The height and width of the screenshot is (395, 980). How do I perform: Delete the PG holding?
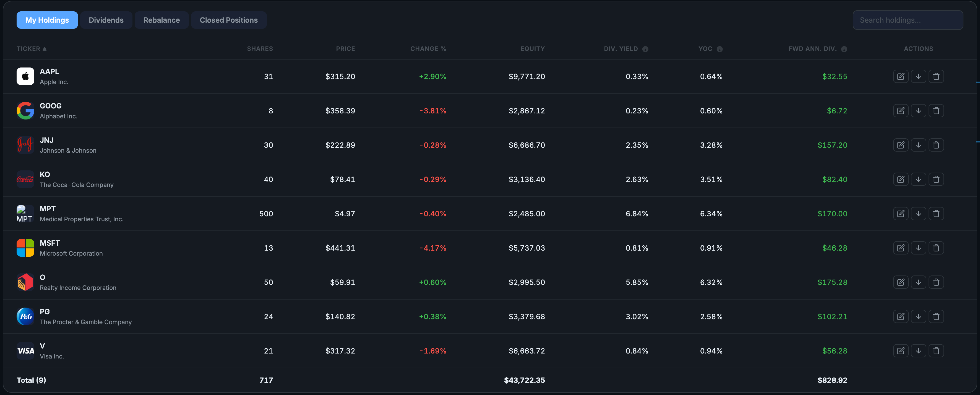[x=936, y=316]
